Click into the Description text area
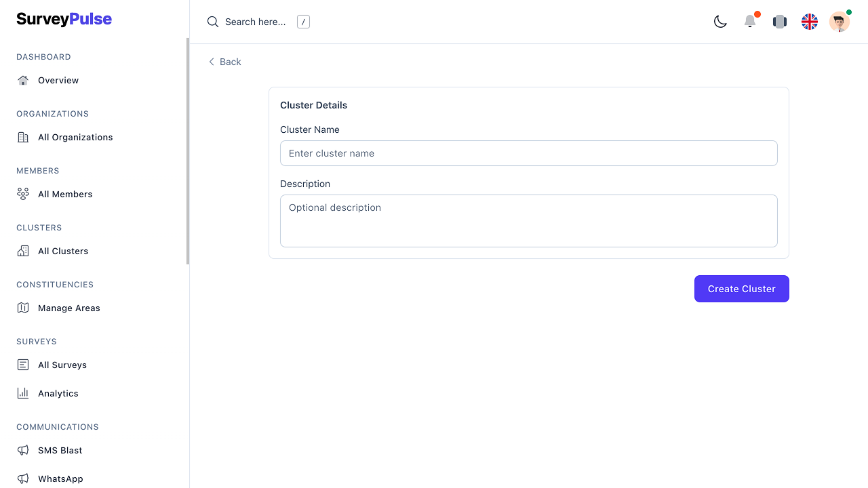Image resolution: width=868 pixels, height=488 pixels. [x=528, y=221]
